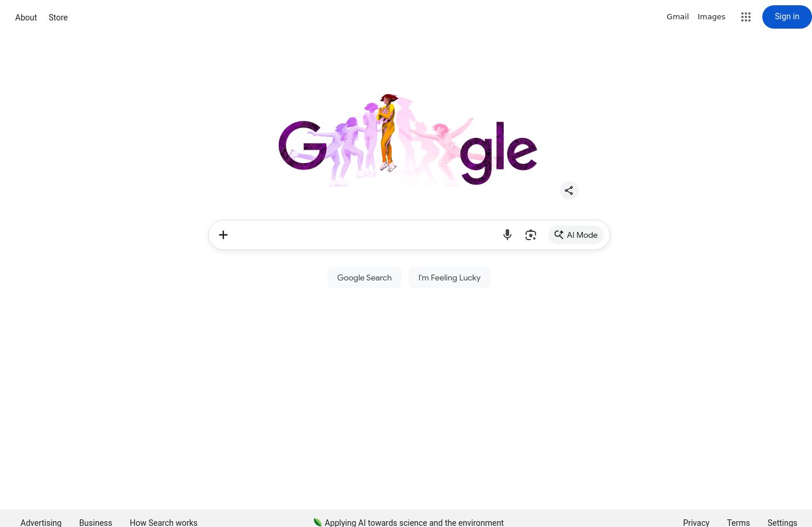This screenshot has width=812, height=527.
Task: Open Advertising footer link
Action: tap(41, 522)
